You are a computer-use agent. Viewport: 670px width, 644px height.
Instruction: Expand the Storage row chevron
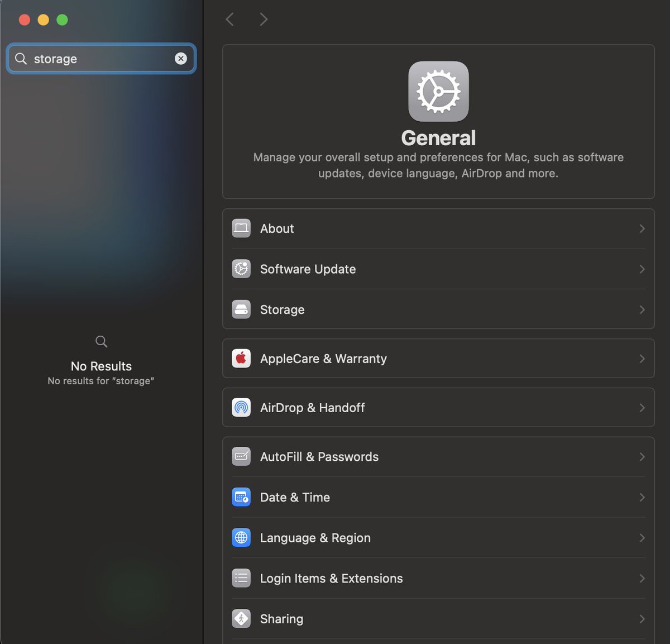coord(642,309)
